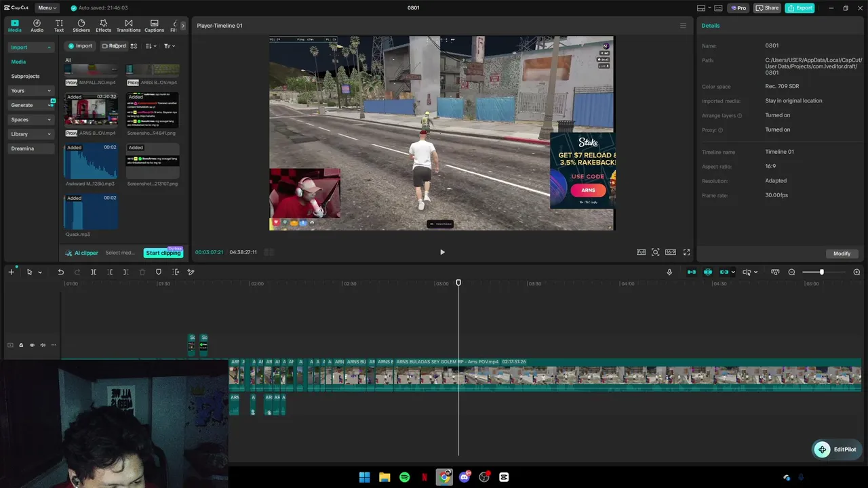Viewport: 868px width, 488px height.
Task: Toggle auto snapping on the timeline
Action: click(708, 272)
